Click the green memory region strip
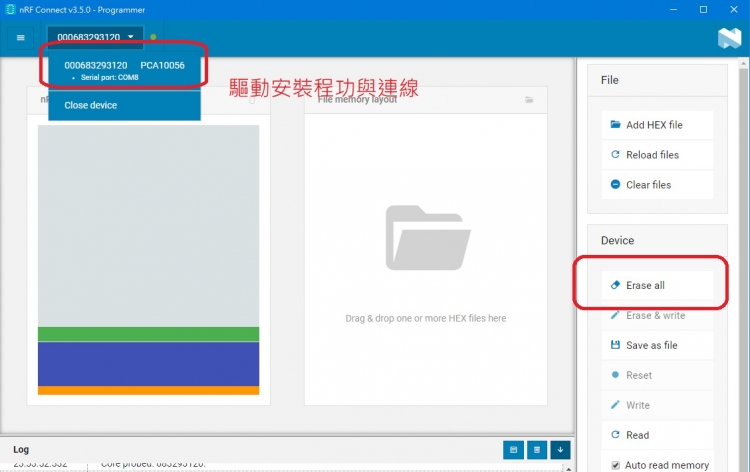Screen dimensions: 750x472 click(148, 334)
